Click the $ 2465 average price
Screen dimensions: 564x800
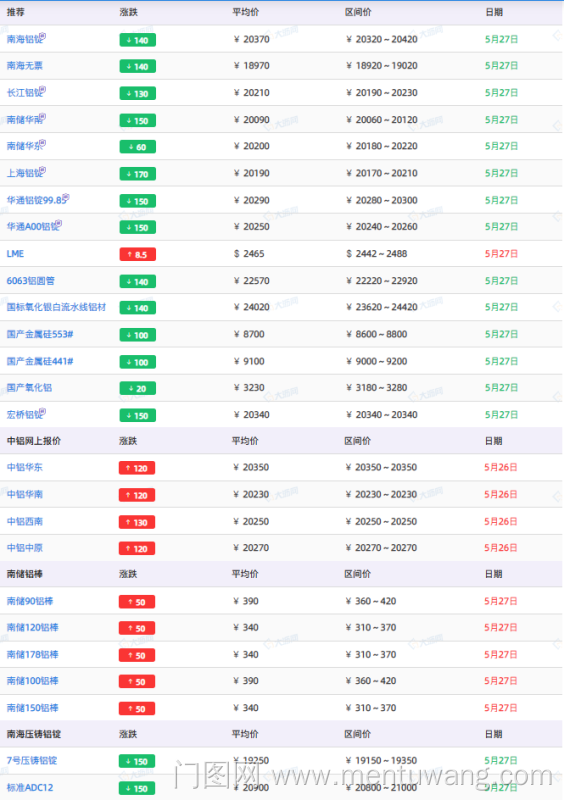pyautogui.click(x=249, y=254)
